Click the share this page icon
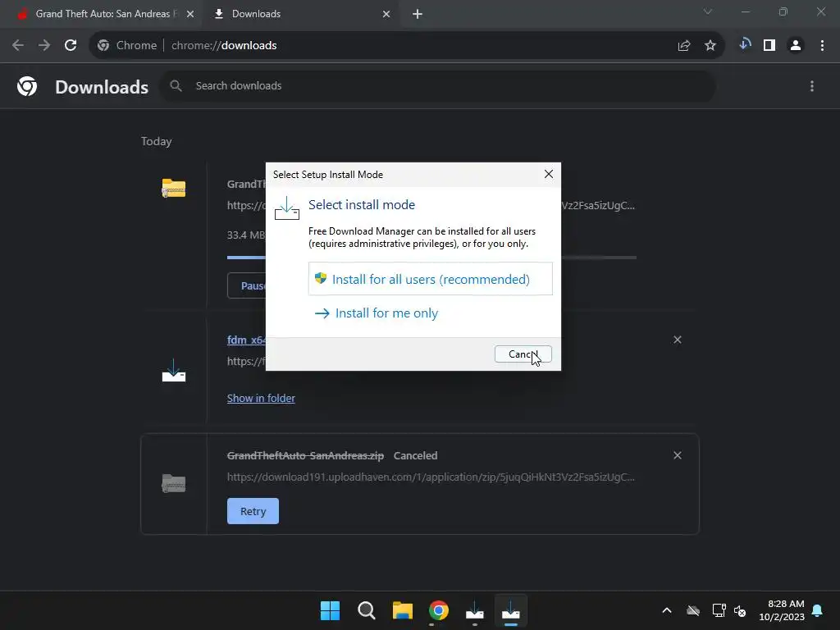840x630 pixels. coord(683,46)
